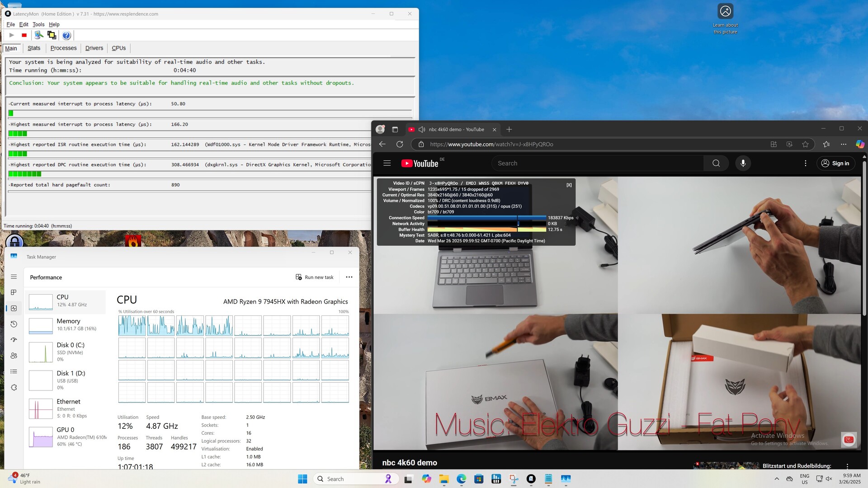
Task: Open the Tools menu in LatencyMon
Action: [x=38, y=24]
